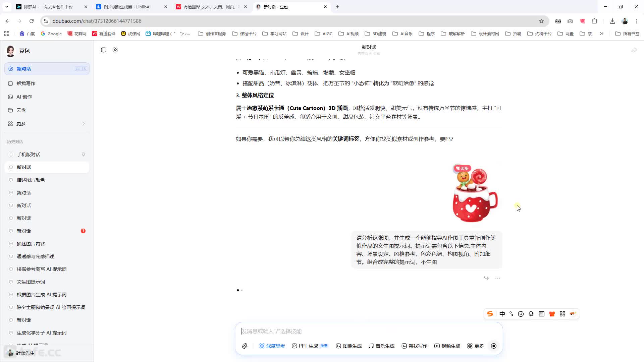Click the pin icon on 手机版对话
Viewport: 644px width, 362px height.
[84, 155]
